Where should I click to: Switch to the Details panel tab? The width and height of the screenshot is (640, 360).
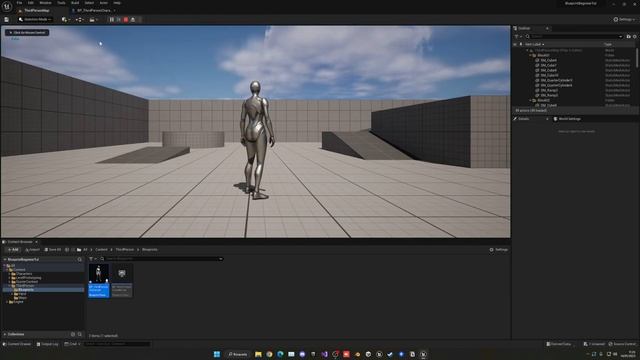tap(524, 119)
